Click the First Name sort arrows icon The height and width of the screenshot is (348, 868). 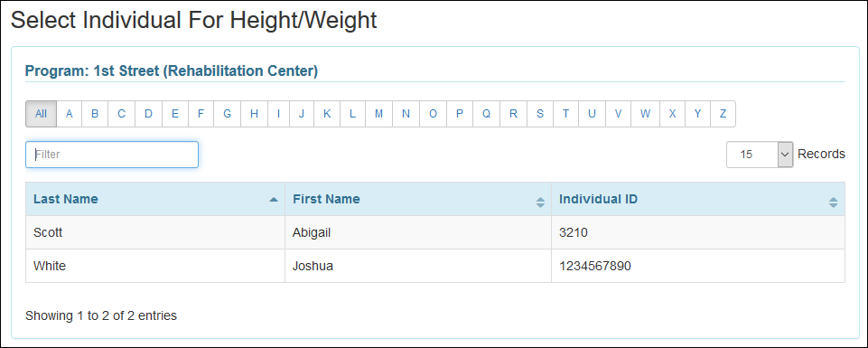[x=540, y=202]
